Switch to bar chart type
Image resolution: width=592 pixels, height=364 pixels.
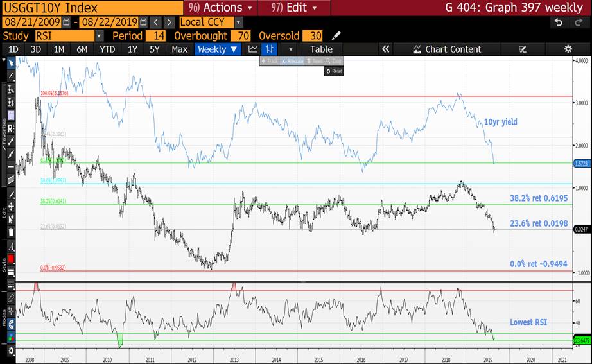pos(270,49)
